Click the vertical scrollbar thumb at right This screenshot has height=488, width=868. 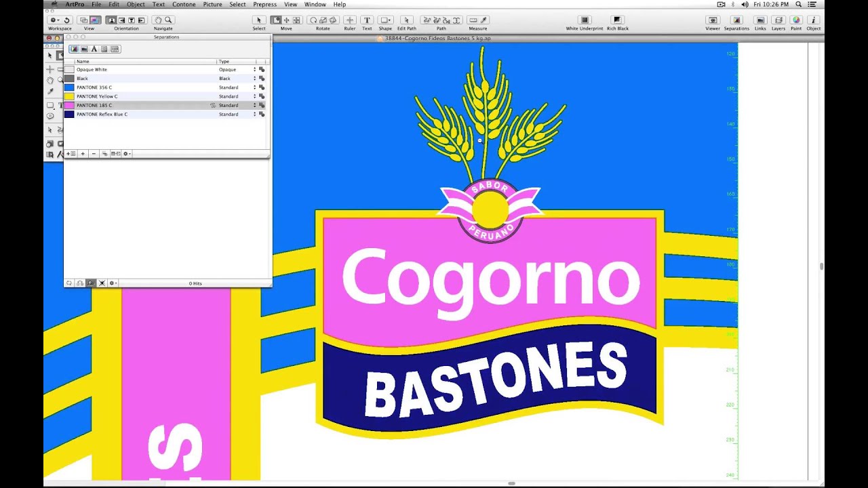[x=821, y=266]
